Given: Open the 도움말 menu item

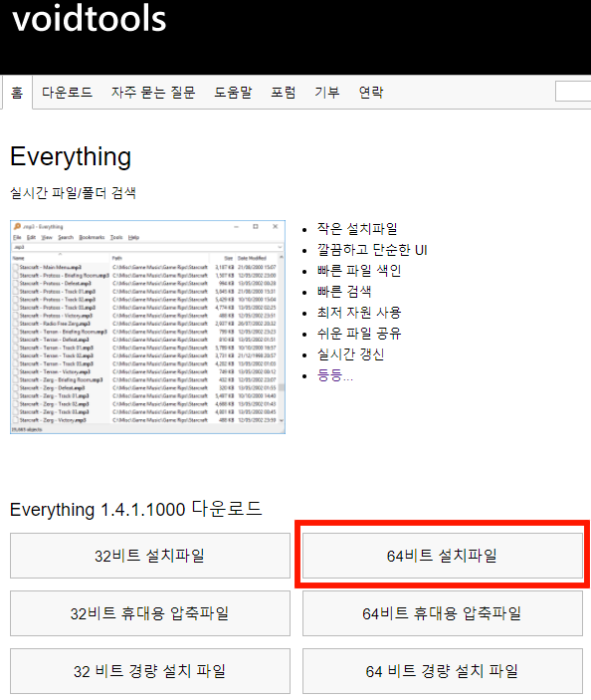Looking at the screenshot, I should (x=233, y=93).
